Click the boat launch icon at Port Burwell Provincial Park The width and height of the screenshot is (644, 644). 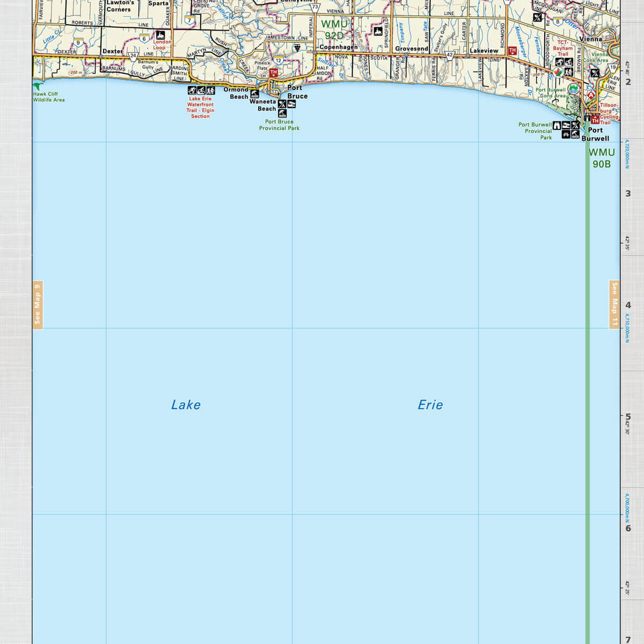566,126
